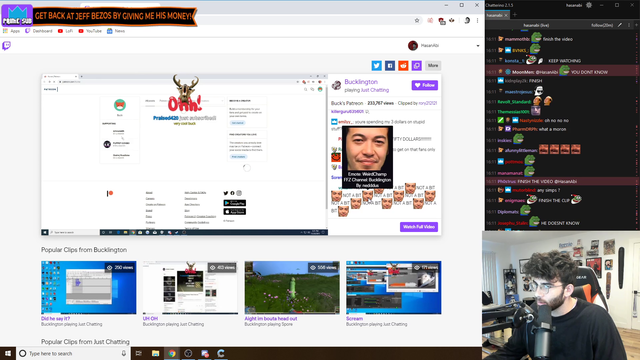Click the clip video player
The image size is (640, 360).
click(184, 154)
